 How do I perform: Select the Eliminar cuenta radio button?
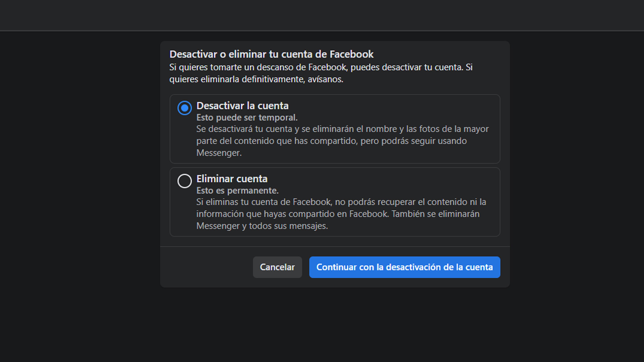pyautogui.click(x=184, y=181)
